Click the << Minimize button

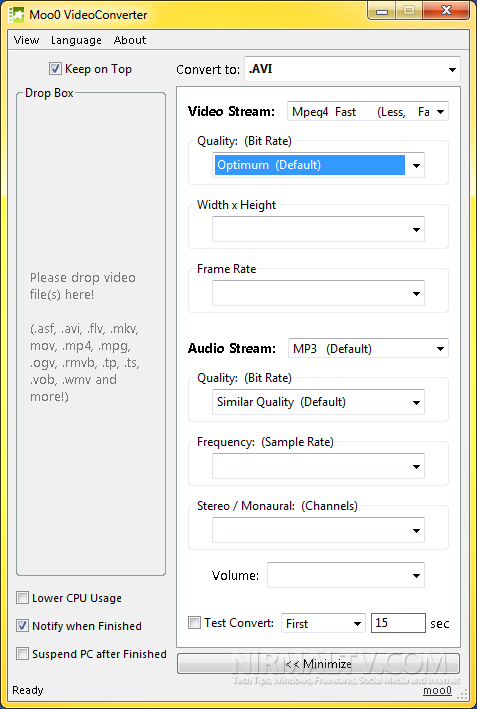click(318, 663)
